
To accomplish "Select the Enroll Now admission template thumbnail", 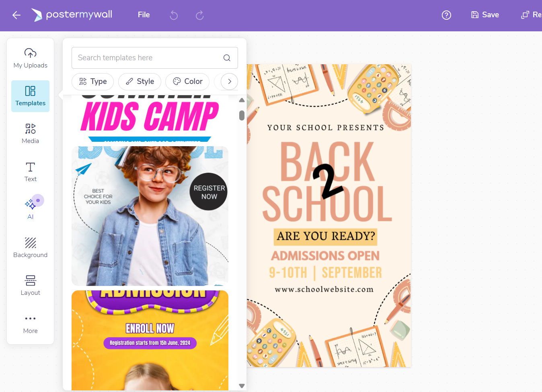I will (150, 340).
